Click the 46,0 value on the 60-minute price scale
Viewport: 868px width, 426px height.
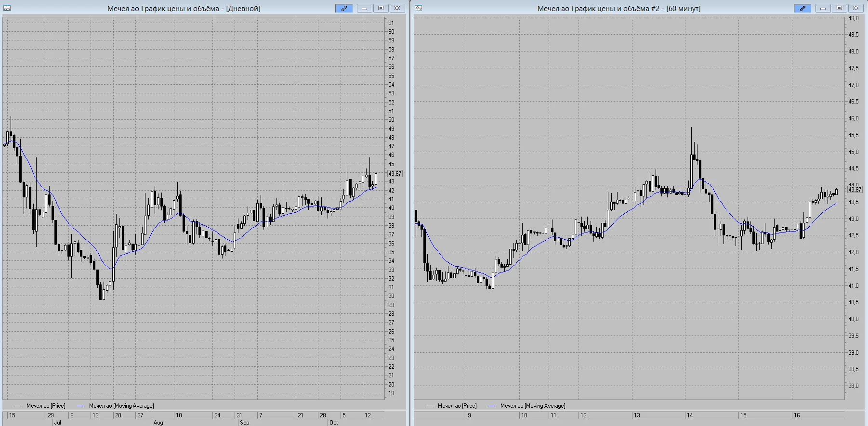[854, 118]
